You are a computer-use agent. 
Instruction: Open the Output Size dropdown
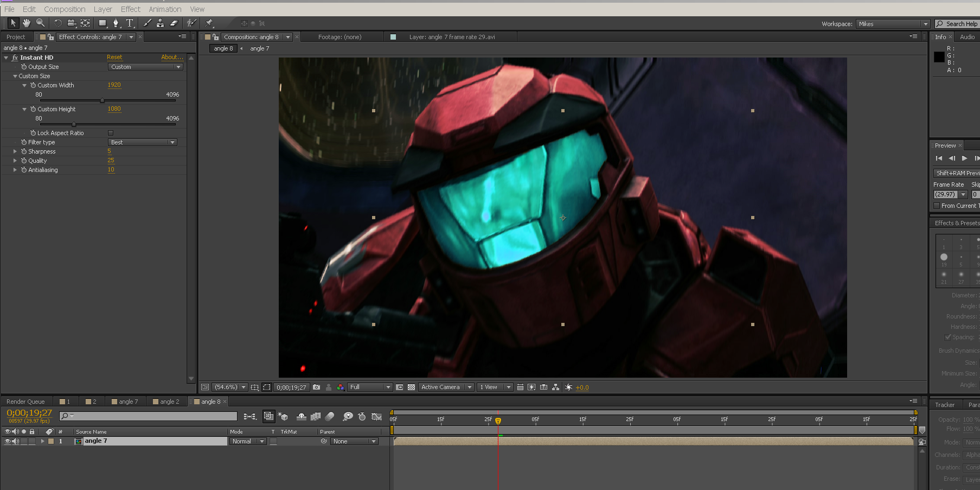145,67
